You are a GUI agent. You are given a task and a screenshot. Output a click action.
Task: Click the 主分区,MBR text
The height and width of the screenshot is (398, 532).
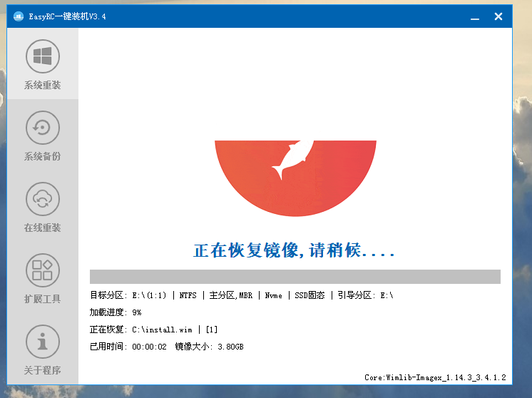point(231,295)
